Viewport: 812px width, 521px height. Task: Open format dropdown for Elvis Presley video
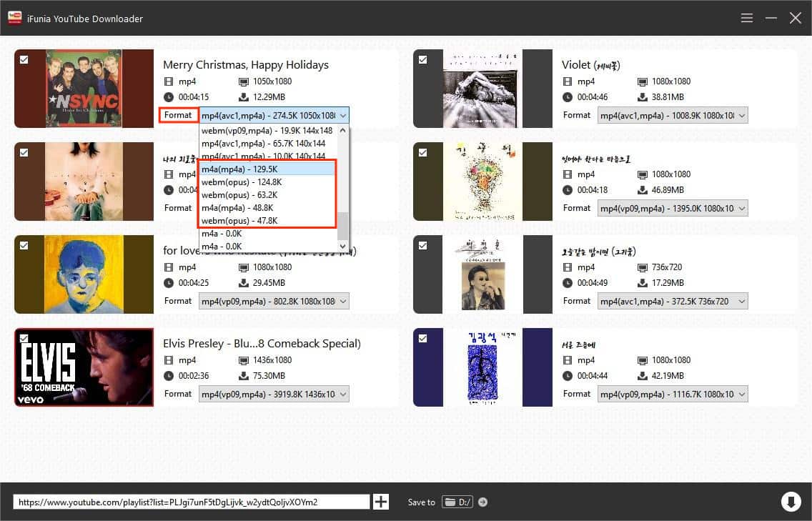tap(274, 394)
